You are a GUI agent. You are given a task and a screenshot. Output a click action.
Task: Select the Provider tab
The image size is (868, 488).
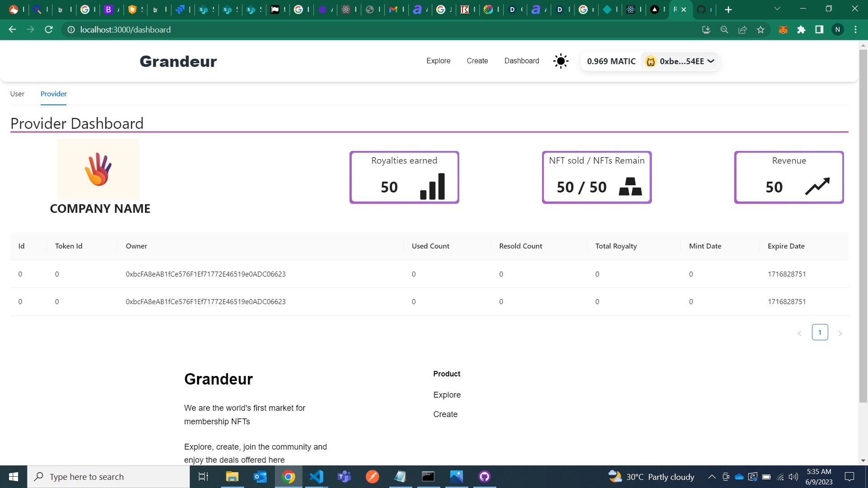point(53,94)
